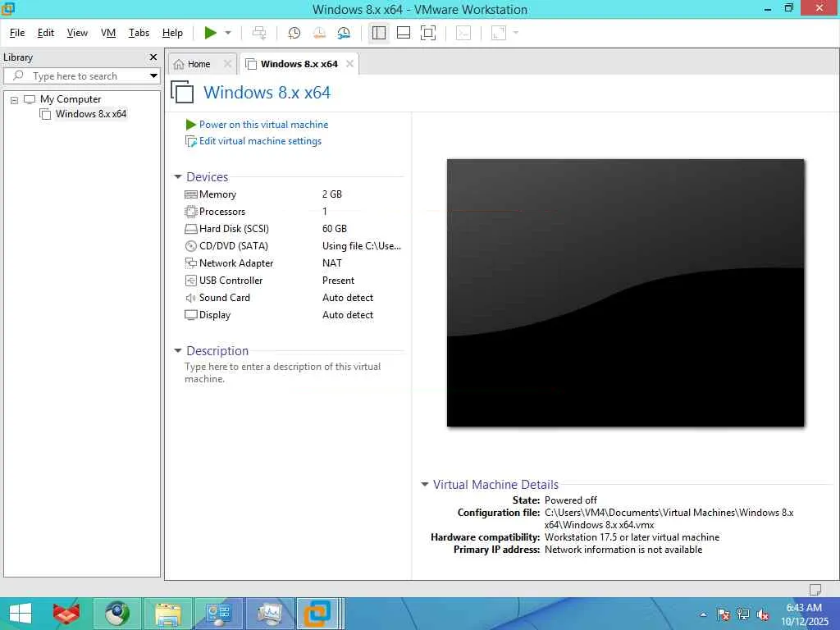Collapse the My Computer tree node
Screen dimensions: 840x630
tap(15, 99)
